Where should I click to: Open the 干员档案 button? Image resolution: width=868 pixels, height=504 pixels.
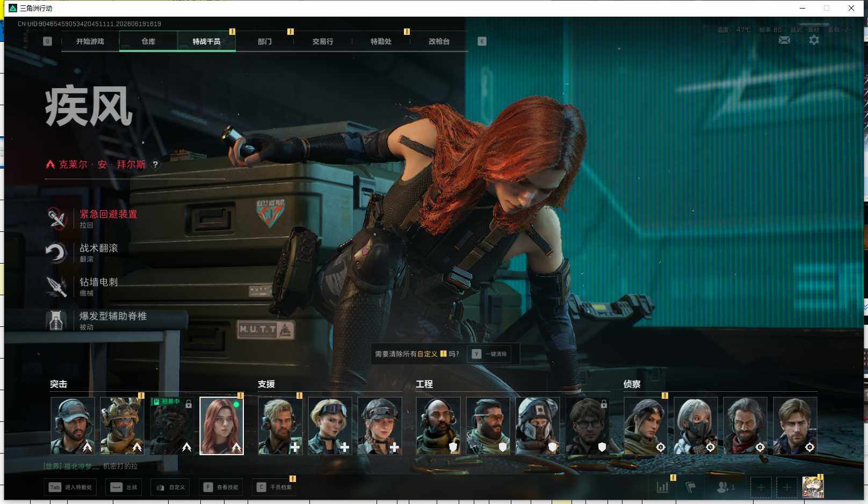point(274,487)
